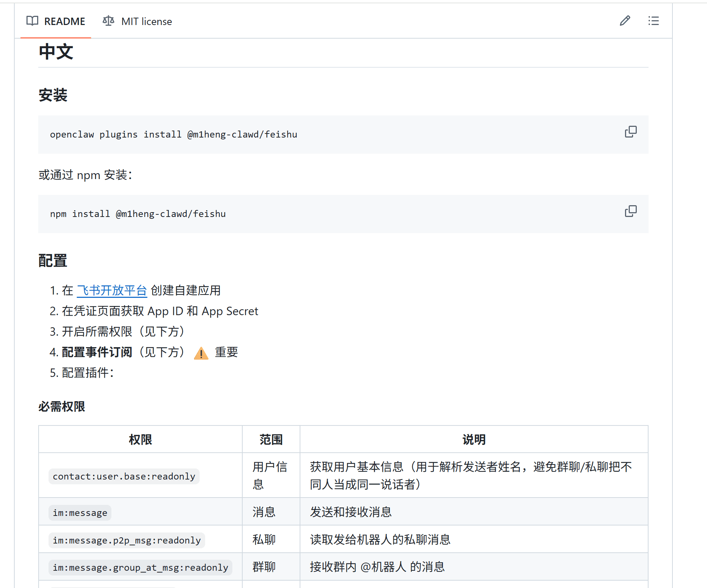Click the im:message.p2p_msg:readonly permission code
707x588 pixels.
[126, 540]
